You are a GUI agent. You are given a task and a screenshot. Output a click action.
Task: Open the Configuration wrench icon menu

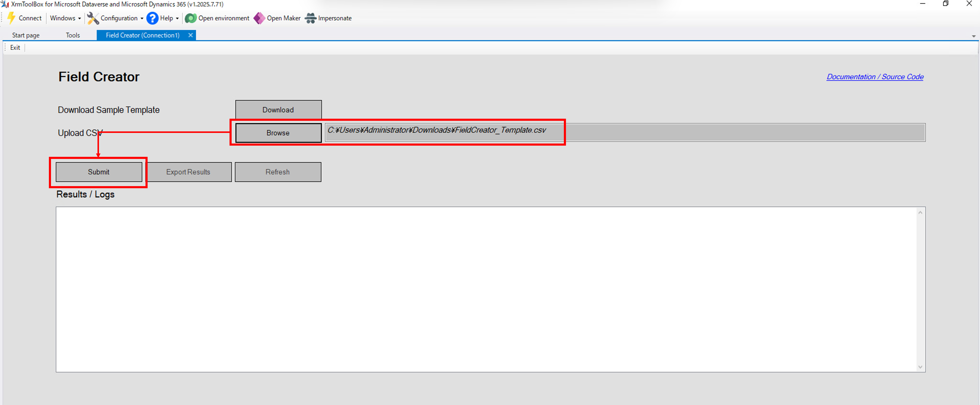coord(93,18)
